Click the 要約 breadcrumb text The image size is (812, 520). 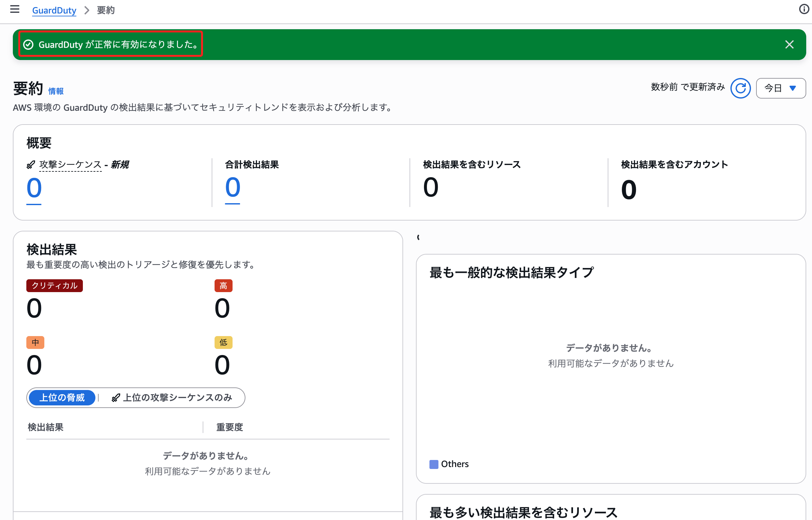106,11
